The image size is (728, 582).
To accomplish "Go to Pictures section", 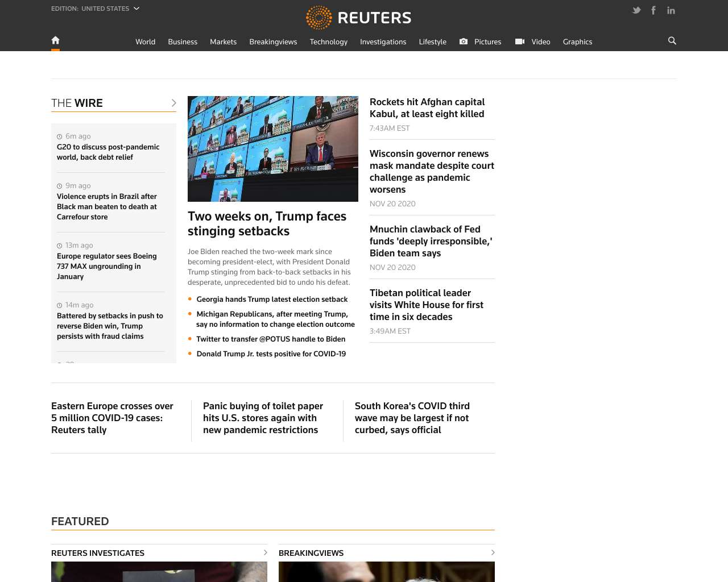I will (x=488, y=42).
